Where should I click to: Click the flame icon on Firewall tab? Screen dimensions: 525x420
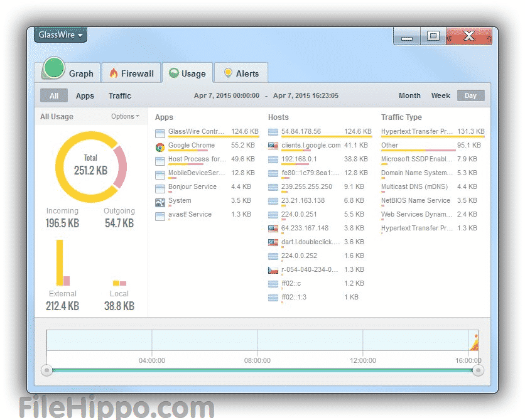coord(114,73)
